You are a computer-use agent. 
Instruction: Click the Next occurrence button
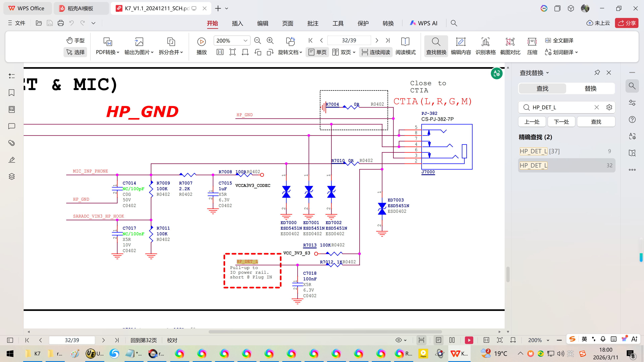coord(561,122)
